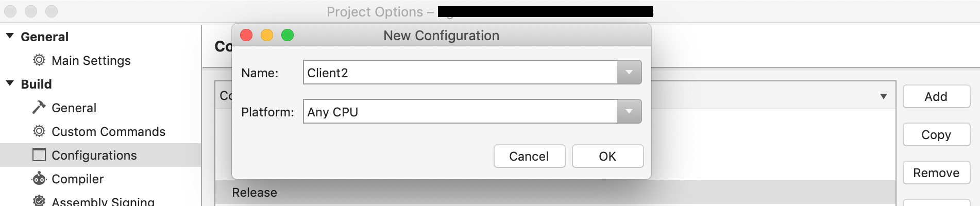Click the hammer icon beside General

click(x=39, y=107)
